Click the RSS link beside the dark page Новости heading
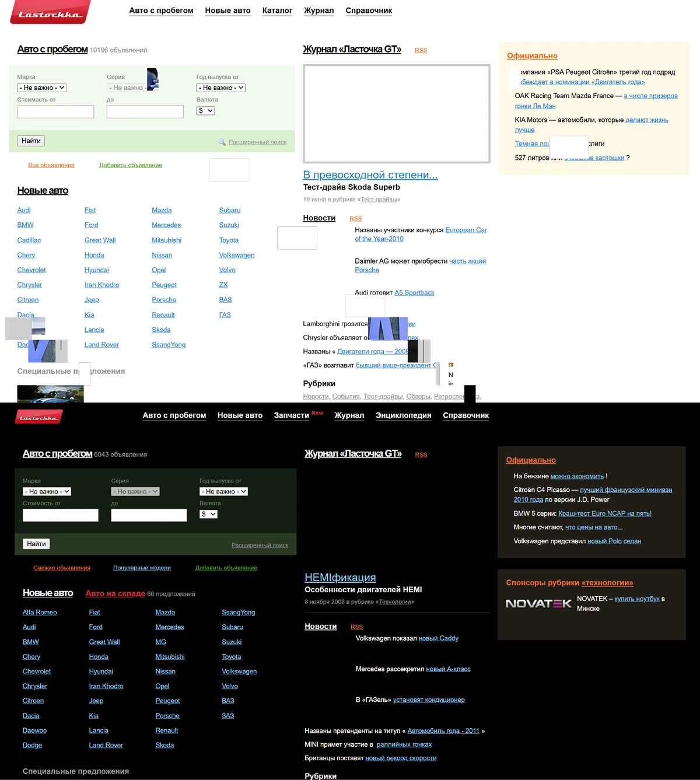 pos(356,627)
